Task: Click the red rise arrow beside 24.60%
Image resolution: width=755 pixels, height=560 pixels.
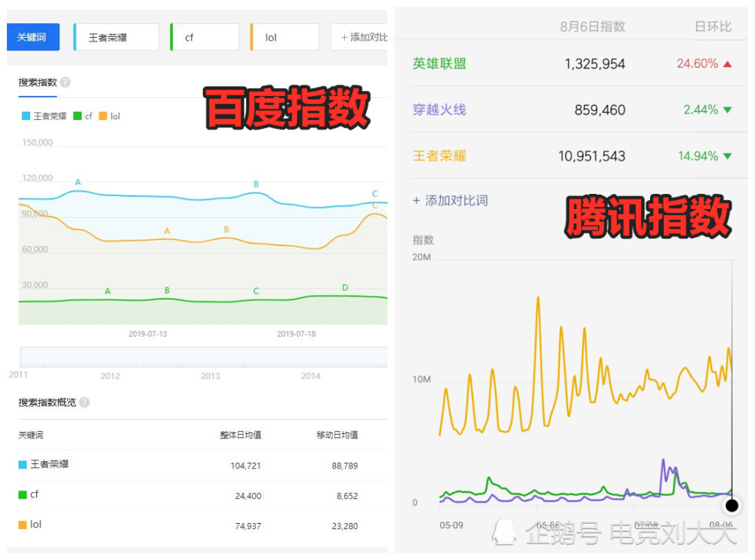Action: (x=726, y=64)
